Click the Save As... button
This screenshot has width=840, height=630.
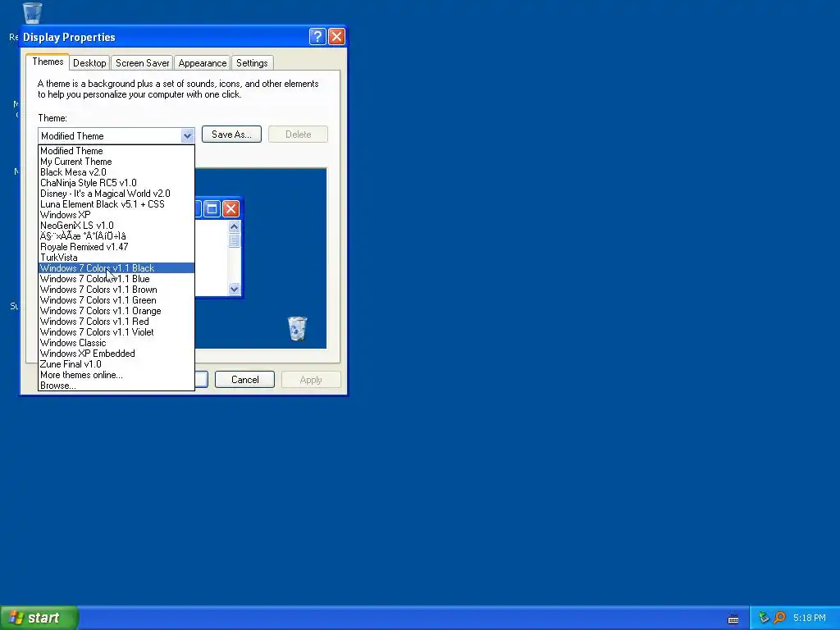coord(231,135)
